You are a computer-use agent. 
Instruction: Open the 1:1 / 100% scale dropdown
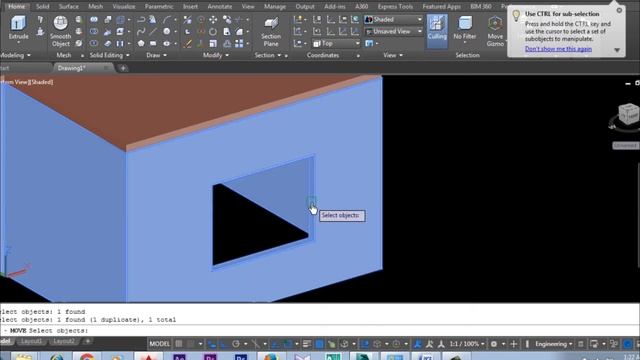(x=467, y=344)
